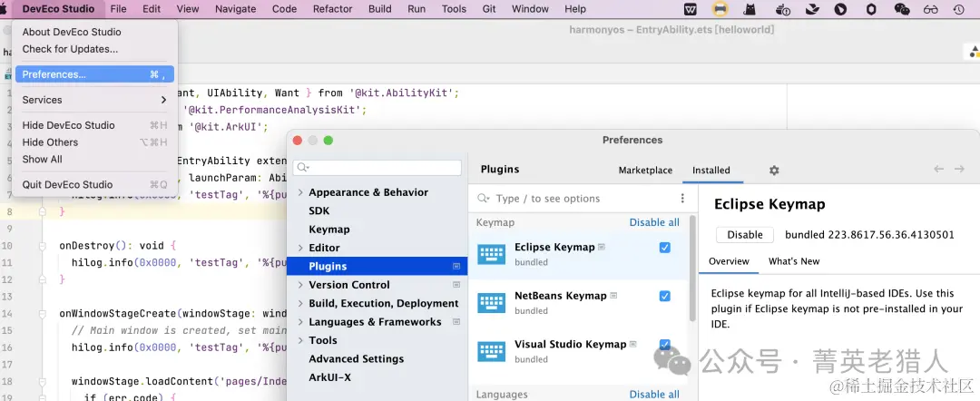Click the bird icon in menu bar
Viewport: 980px width, 401px height.
click(x=812, y=9)
